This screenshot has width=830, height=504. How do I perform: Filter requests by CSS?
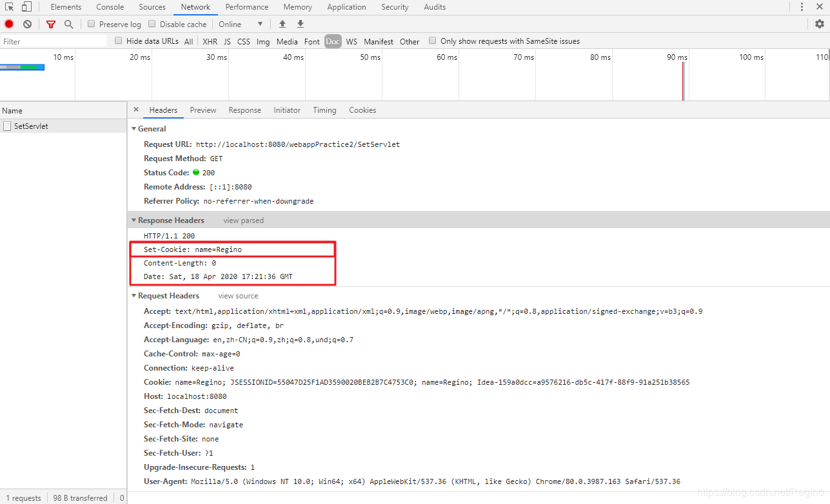(x=244, y=41)
